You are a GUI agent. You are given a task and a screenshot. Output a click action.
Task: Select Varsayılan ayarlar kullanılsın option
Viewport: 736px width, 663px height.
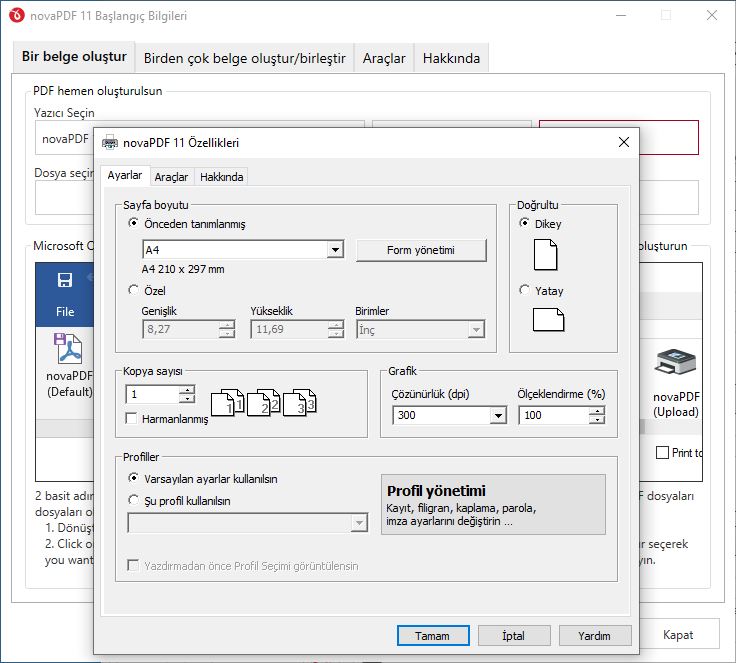(134, 478)
